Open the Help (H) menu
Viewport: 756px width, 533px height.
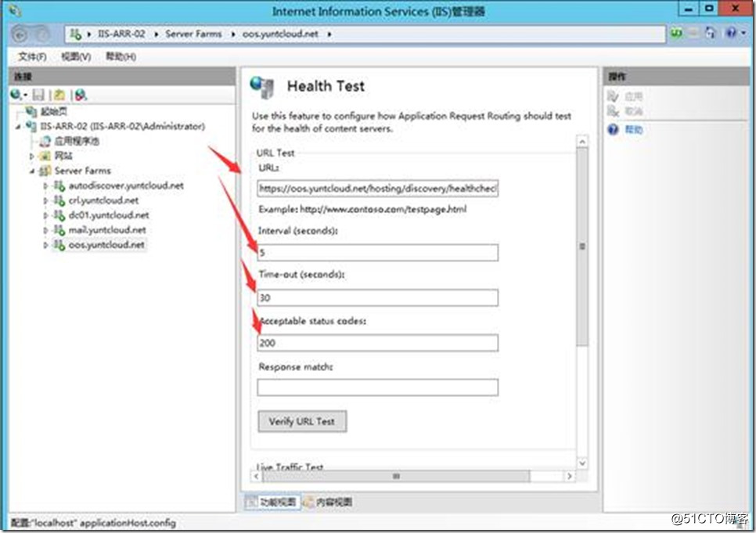coord(121,57)
